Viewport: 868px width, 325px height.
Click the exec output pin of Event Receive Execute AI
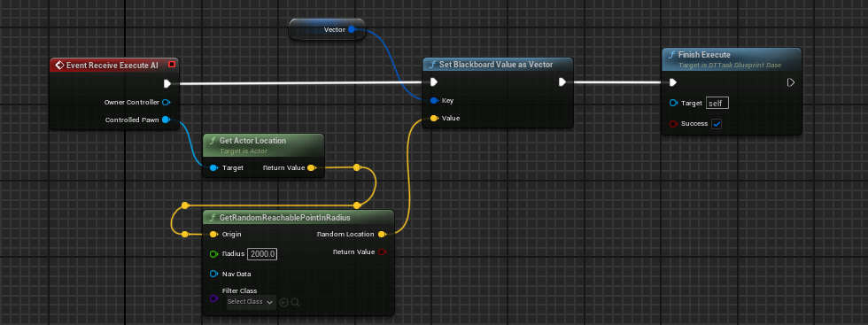[x=167, y=84]
